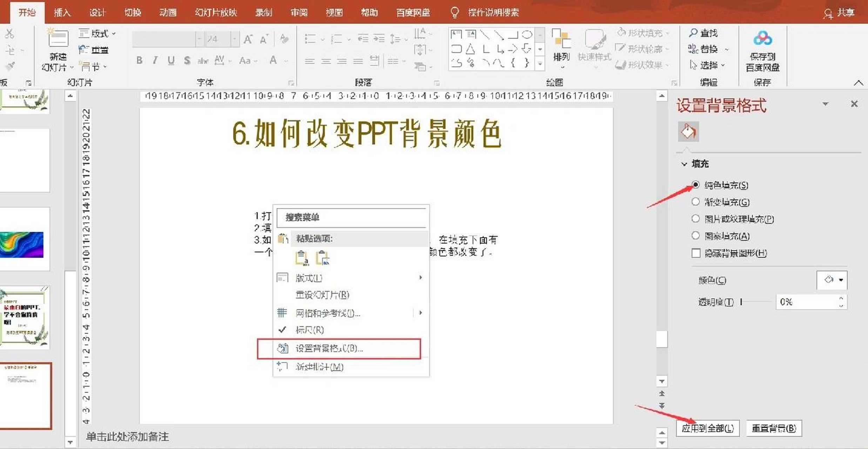Open the Design (设计) ribbon tab
868x449 pixels.
click(x=97, y=13)
